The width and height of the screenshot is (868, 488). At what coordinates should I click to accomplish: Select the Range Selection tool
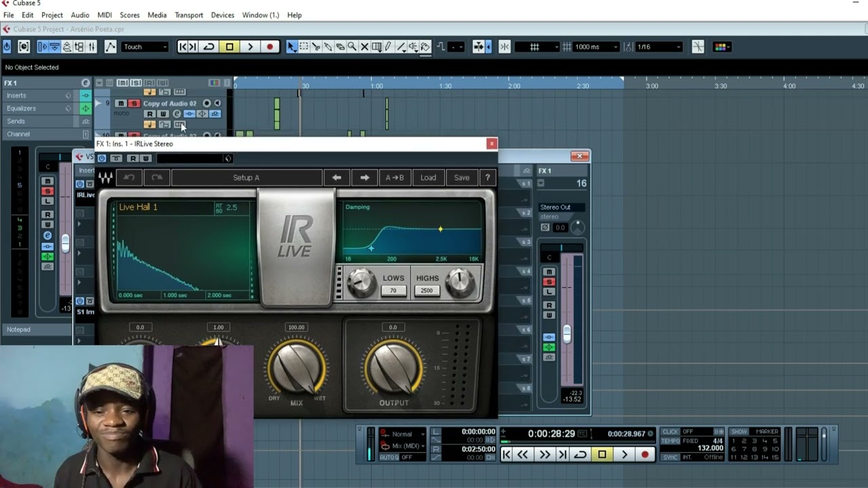coord(304,47)
